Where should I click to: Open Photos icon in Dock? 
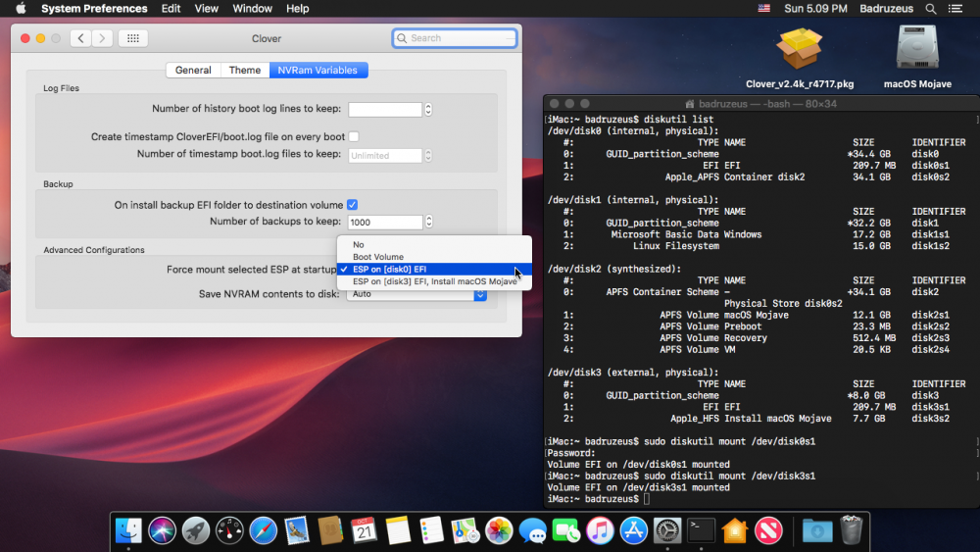499,530
